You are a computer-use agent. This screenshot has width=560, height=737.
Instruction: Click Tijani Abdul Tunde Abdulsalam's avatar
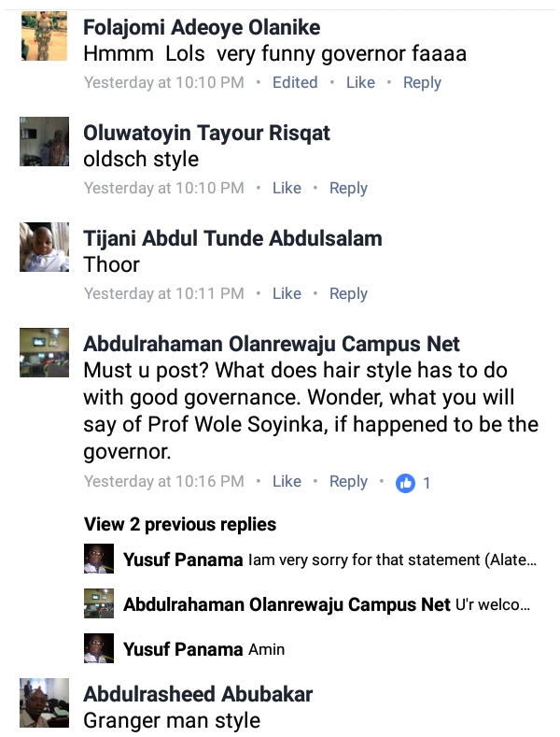coord(44,248)
